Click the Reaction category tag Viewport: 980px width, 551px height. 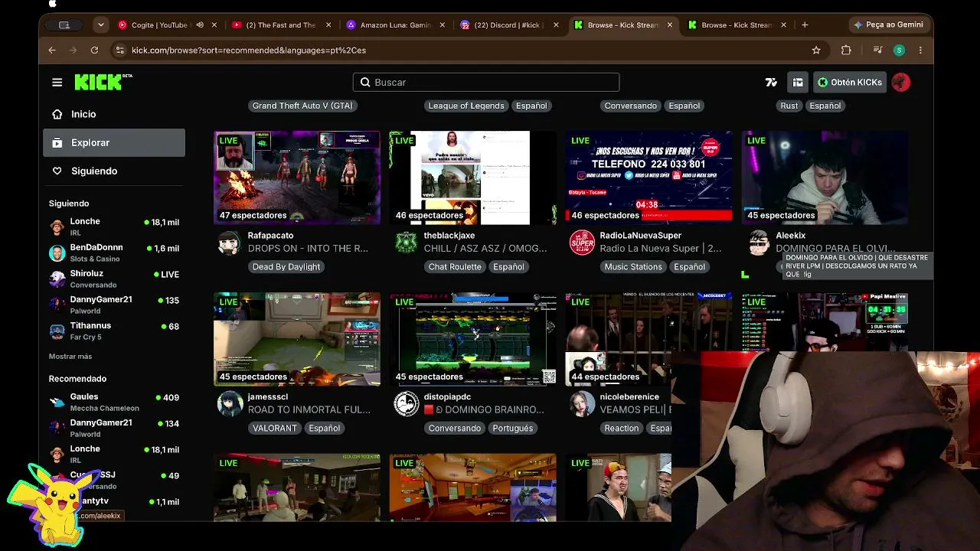pos(621,428)
